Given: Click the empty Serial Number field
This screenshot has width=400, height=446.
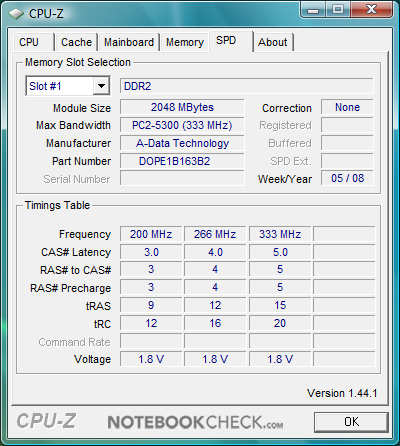Looking at the screenshot, I should pyautogui.click(x=182, y=178).
